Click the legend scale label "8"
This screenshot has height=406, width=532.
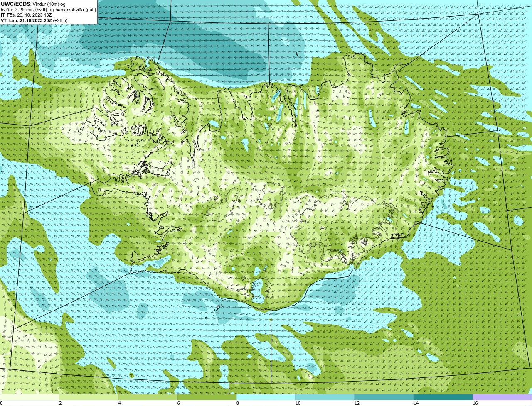[x=237, y=403]
